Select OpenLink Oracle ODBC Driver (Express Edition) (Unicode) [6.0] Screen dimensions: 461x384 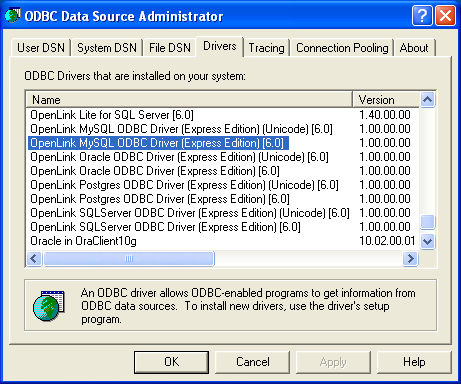click(179, 157)
